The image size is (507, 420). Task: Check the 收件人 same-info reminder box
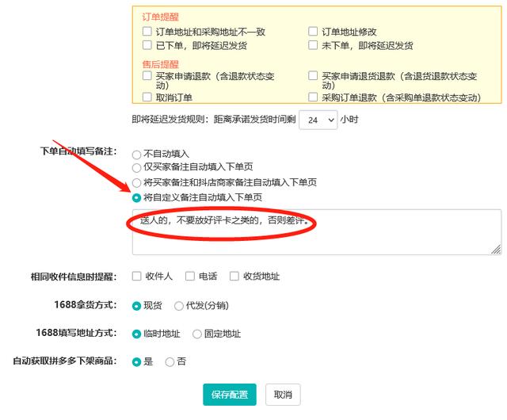coord(136,276)
